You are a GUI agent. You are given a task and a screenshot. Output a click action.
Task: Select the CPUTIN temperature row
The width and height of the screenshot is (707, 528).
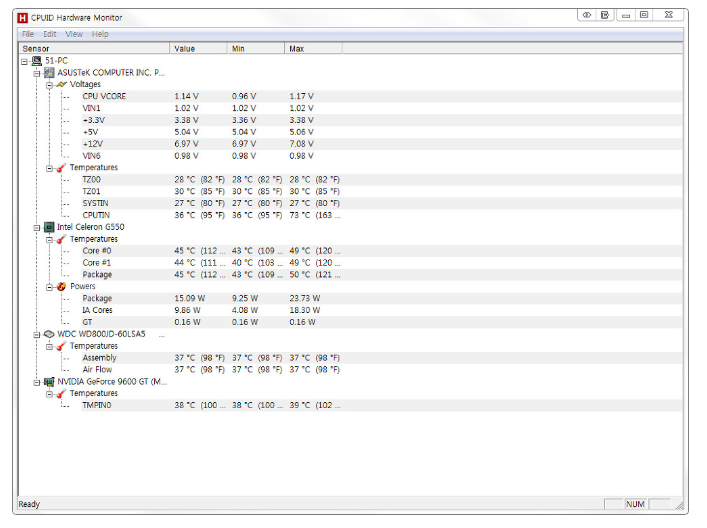pos(381,216)
